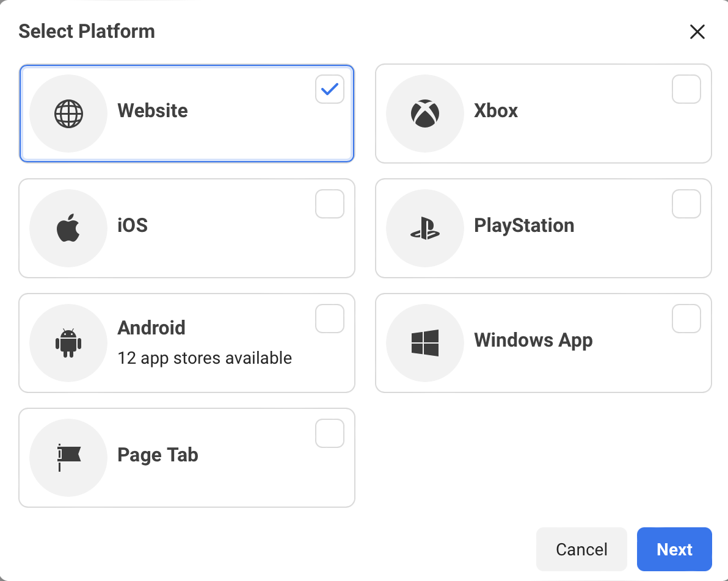This screenshot has height=581, width=728.
Task: Check the iOS platform checkbox
Action: 330,204
